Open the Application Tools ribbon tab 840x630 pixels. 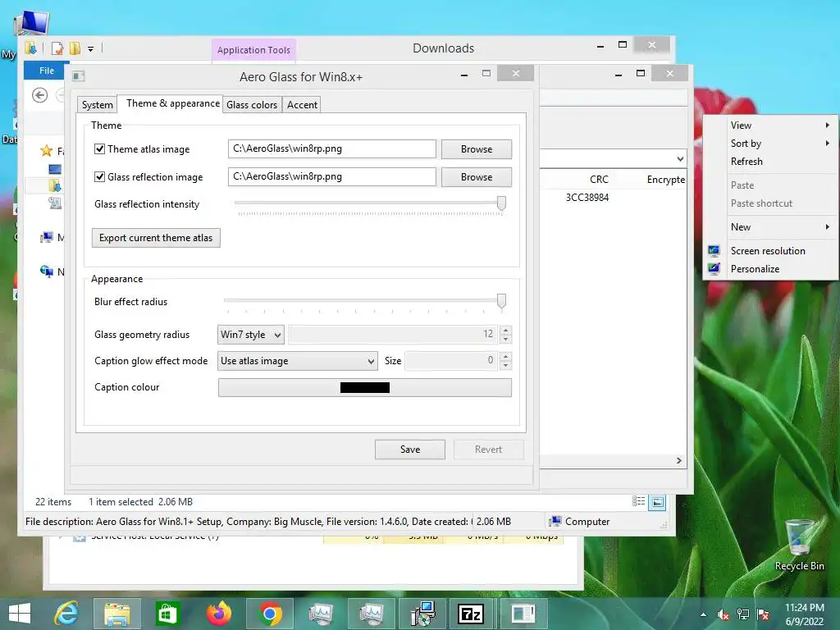coord(254,50)
